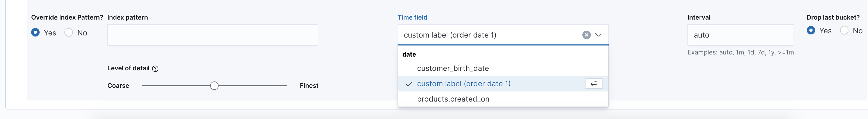
Task: Choose No for Drop last bucket
Action: click(844, 30)
